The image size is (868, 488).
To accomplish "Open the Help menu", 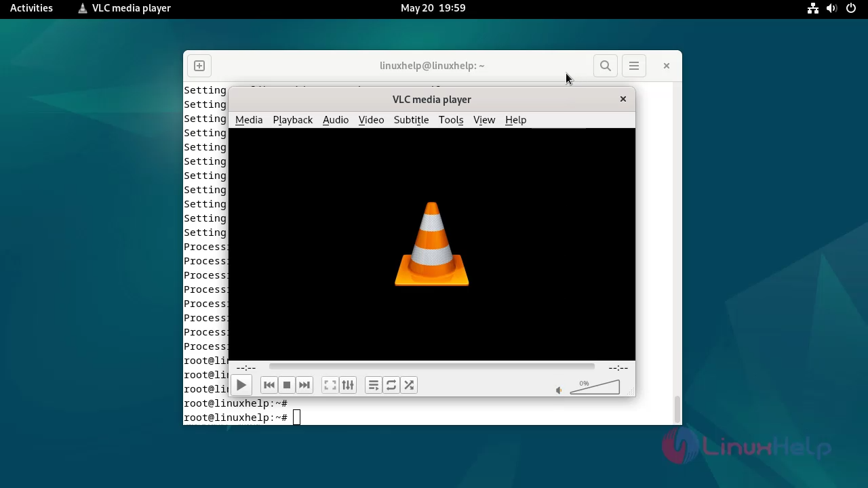I will pos(515,119).
